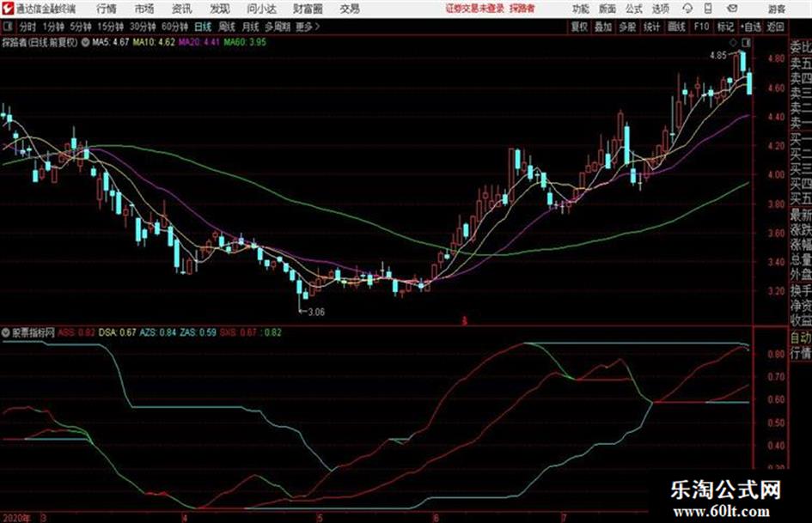Click the 画线 drawing tools button
Screen dimensions: 812x523
click(676, 27)
